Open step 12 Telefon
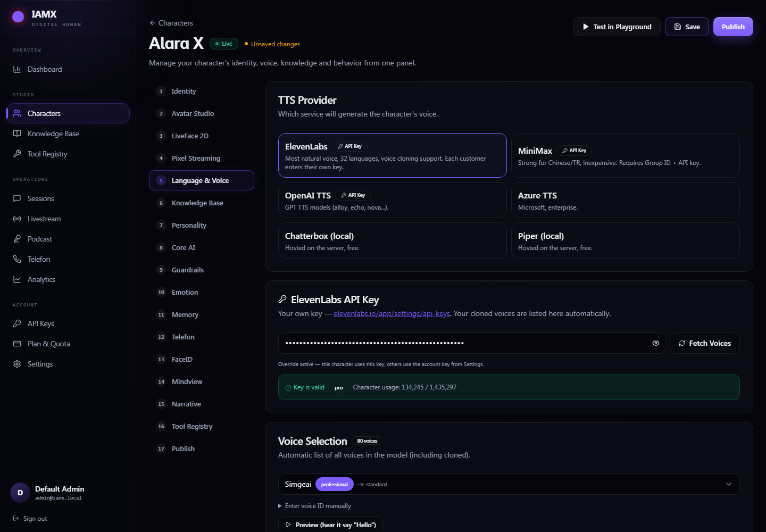The image size is (766, 532). [x=202, y=337]
